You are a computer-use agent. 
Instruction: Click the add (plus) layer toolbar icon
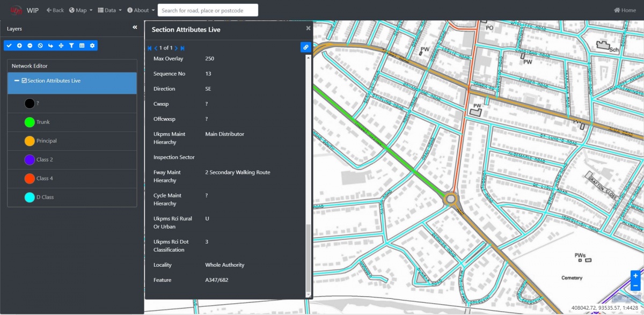pyautogui.click(x=19, y=46)
